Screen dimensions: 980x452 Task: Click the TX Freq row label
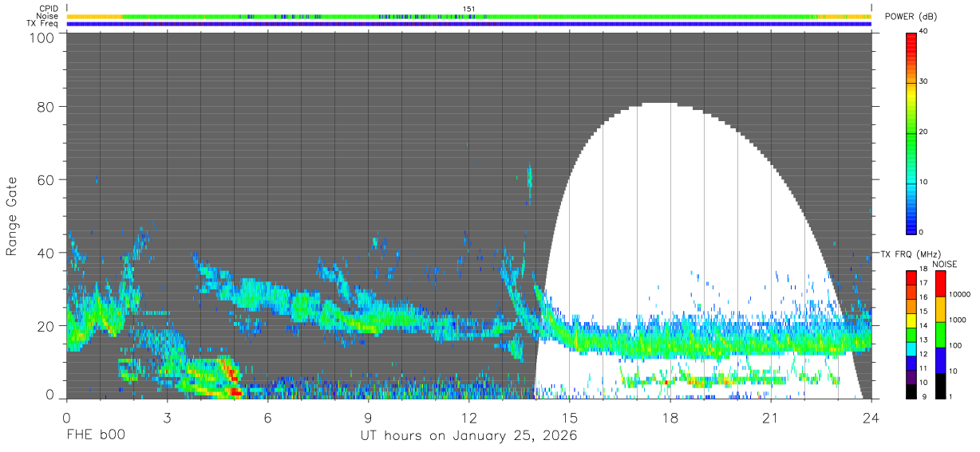coord(41,23)
